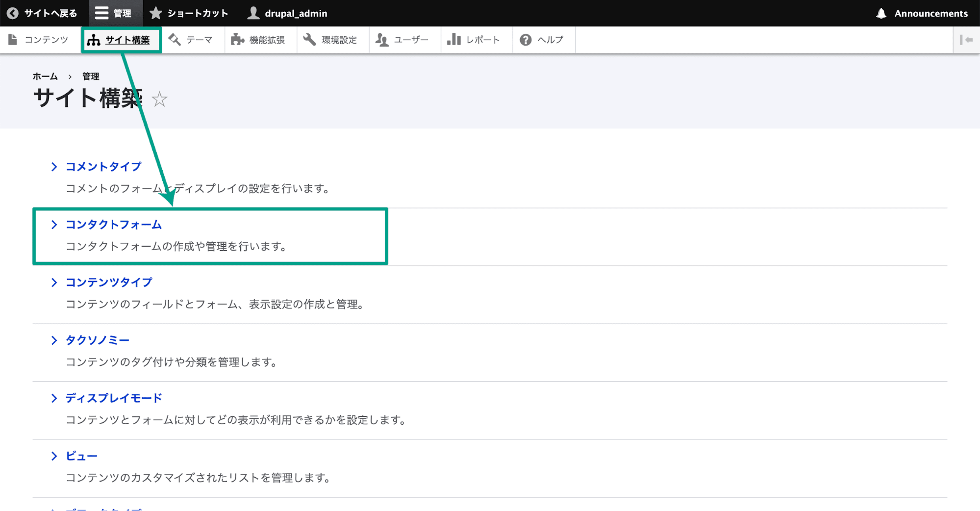Click the 管理 toolbar tab text
The image size is (980, 511).
point(123,13)
